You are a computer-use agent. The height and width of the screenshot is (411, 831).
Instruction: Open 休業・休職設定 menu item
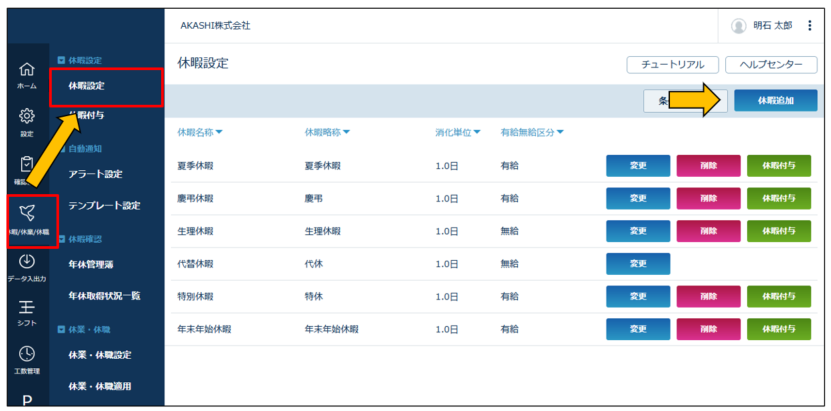click(100, 355)
